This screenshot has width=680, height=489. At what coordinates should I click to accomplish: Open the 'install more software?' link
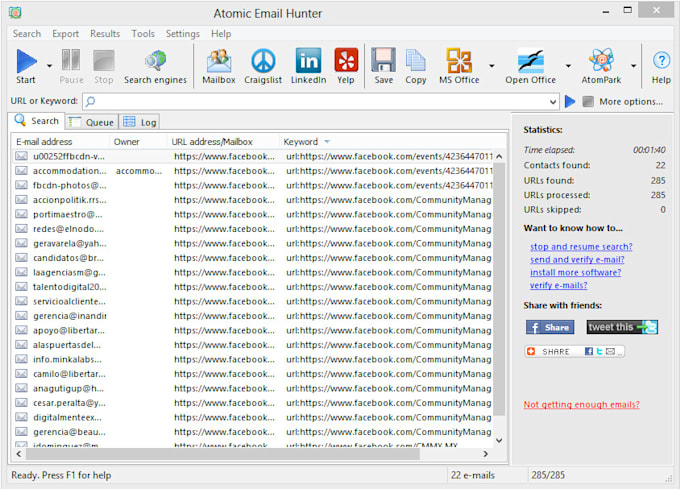pos(575,272)
